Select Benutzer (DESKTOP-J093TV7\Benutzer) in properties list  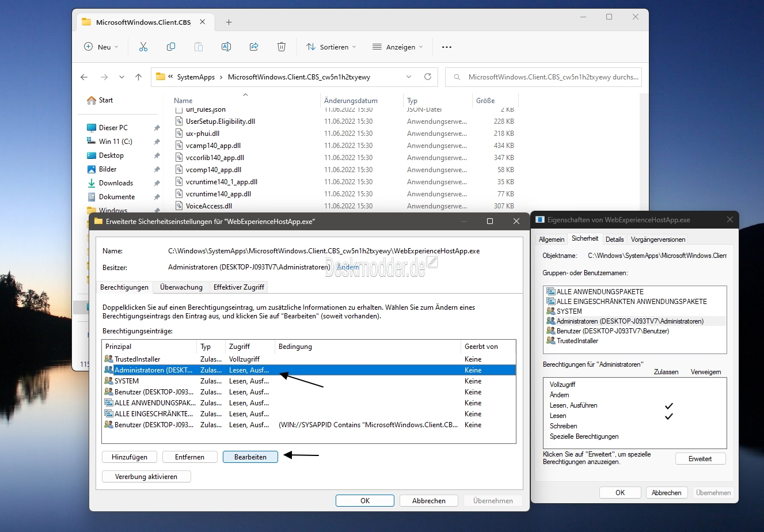tap(613, 331)
